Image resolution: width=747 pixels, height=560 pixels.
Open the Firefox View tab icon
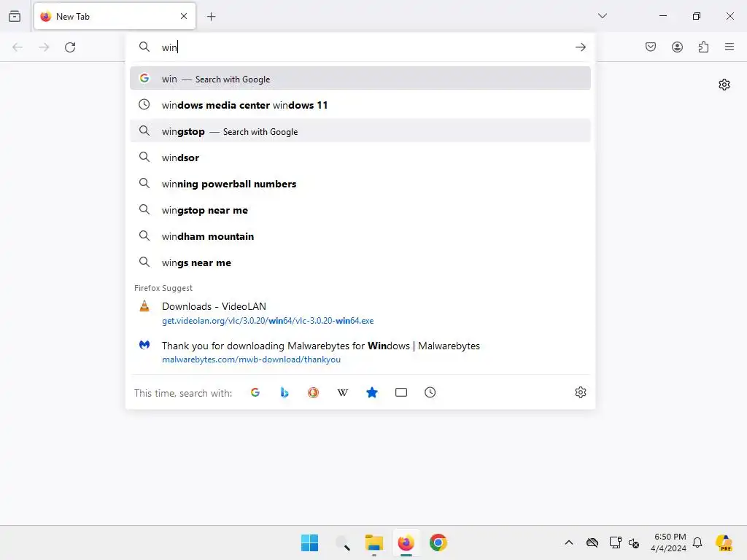click(15, 16)
